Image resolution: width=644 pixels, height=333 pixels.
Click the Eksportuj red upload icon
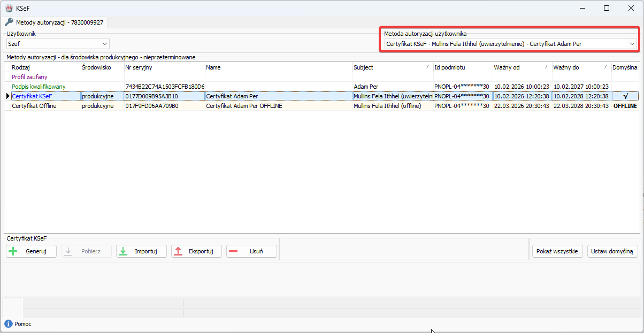click(x=179, y=251)
